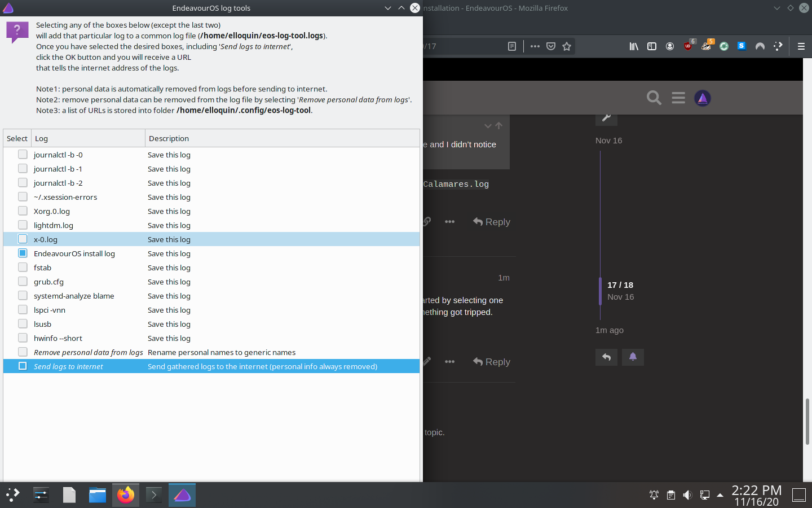Viewport: 812px width, 508px height.
Task: Check the journalctl -b -0 log checkbox
Action: point(23,154)
